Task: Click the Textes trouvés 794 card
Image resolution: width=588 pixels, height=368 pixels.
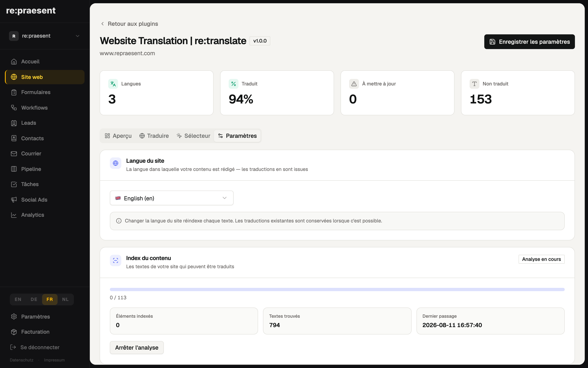Action: (337, 321)
